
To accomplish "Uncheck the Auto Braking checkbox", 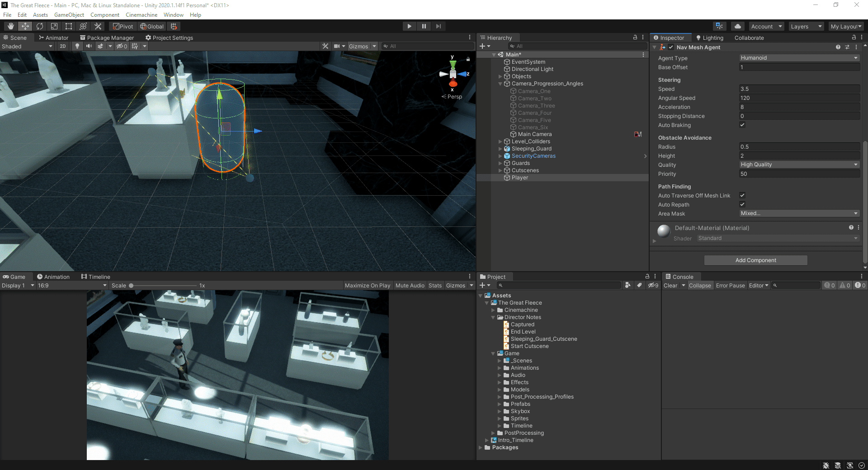I will (x=742, y=125).
